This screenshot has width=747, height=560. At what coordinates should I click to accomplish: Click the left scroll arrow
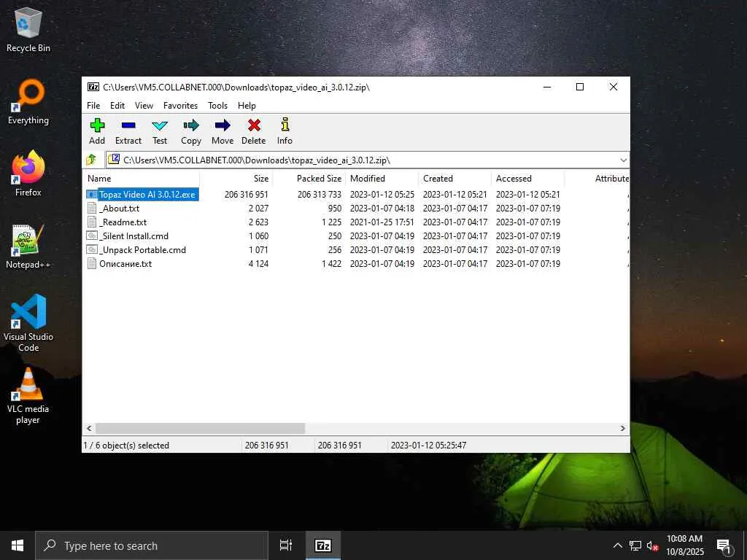[x=89, y=428]
